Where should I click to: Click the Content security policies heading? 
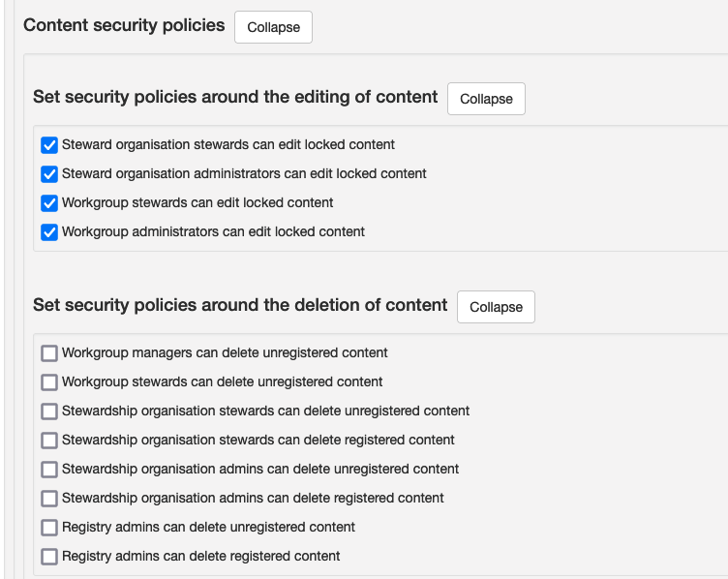point(124,25)
